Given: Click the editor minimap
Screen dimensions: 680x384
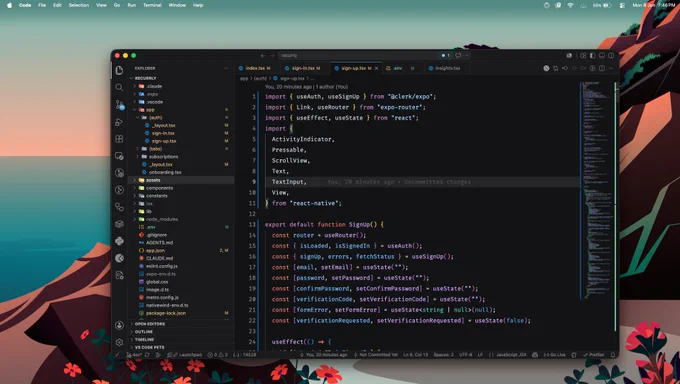Looking at the screenshot, I should coord(597,190).
